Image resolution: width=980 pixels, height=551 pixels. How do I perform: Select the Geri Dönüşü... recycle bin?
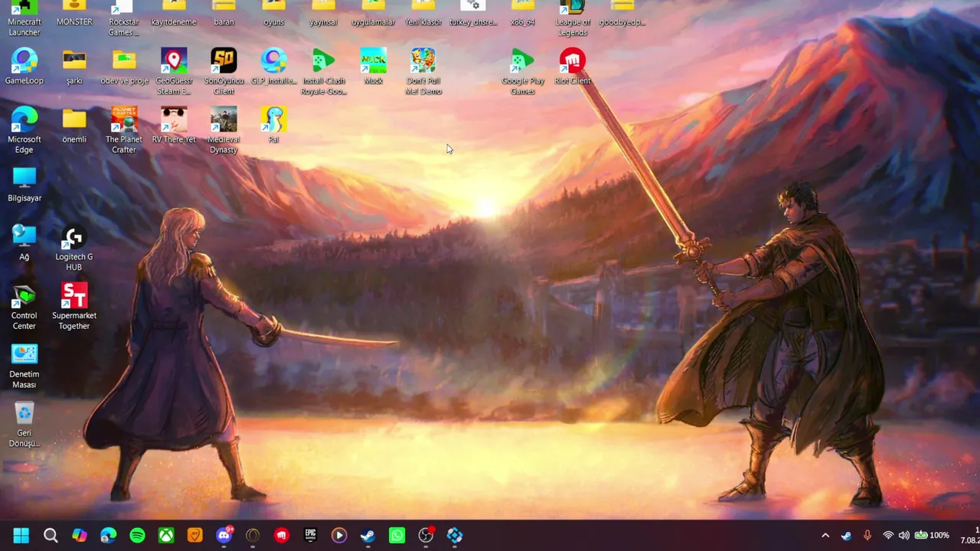[x=24, y=425]
